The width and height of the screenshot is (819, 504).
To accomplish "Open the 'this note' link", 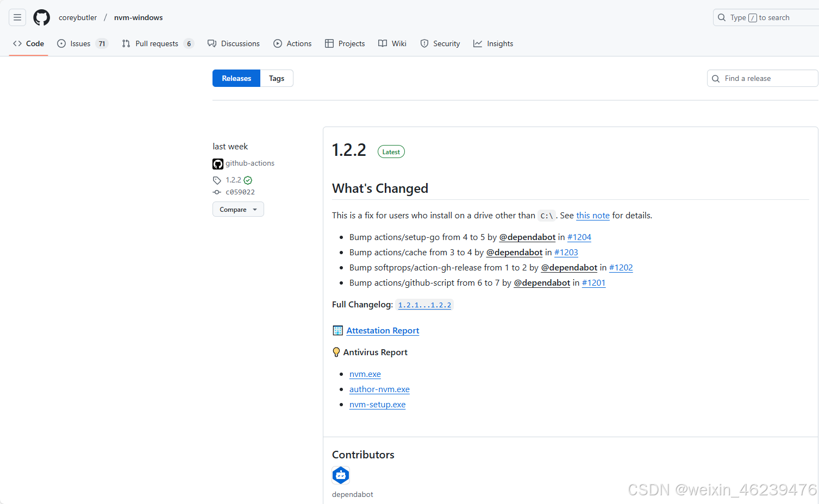I will [x=593, y=216].
